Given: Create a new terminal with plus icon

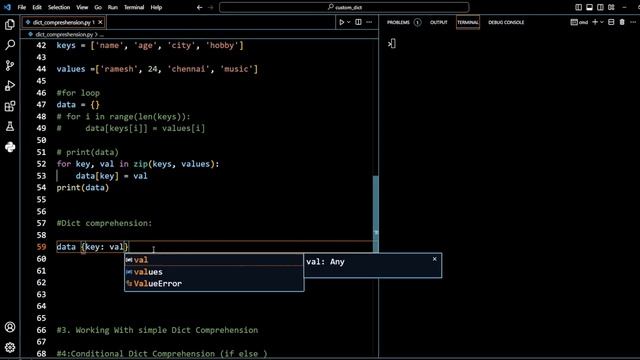Looking at the screenshot, I should point(595,22).
